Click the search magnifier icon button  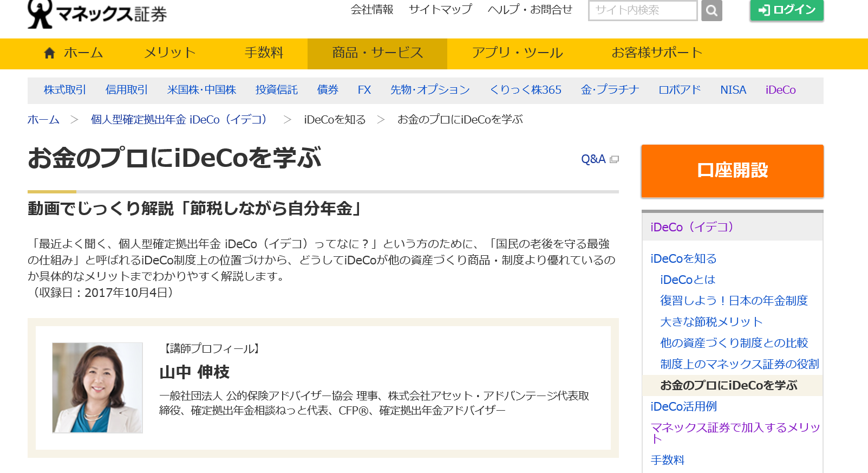tap(712, 10)
